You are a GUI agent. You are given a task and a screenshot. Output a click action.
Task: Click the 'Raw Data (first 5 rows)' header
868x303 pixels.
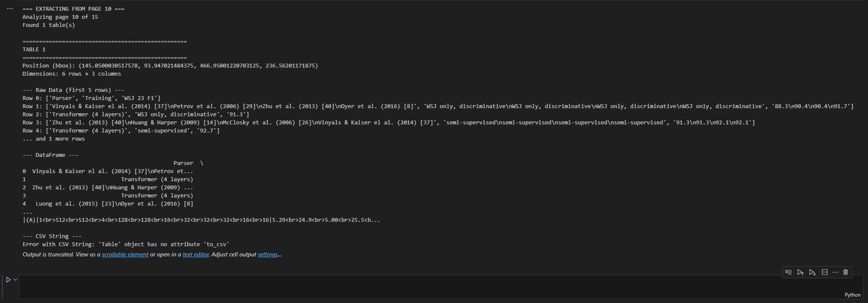click(x=73, y=90)
